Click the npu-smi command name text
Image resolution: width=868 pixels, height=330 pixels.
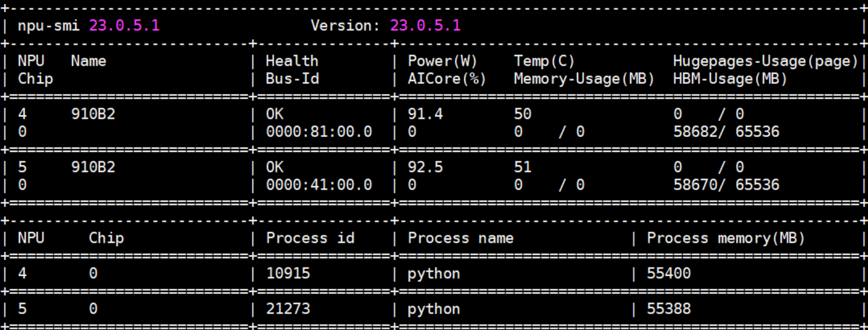[48, 26]
